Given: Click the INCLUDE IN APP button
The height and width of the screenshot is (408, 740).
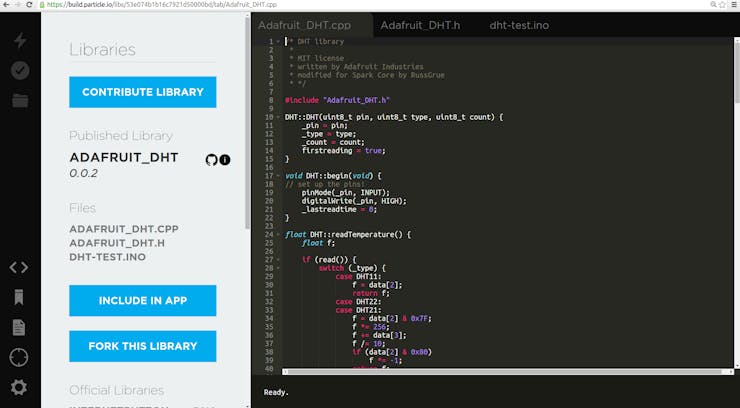Looking at the screenshot, I should point(143,300).
